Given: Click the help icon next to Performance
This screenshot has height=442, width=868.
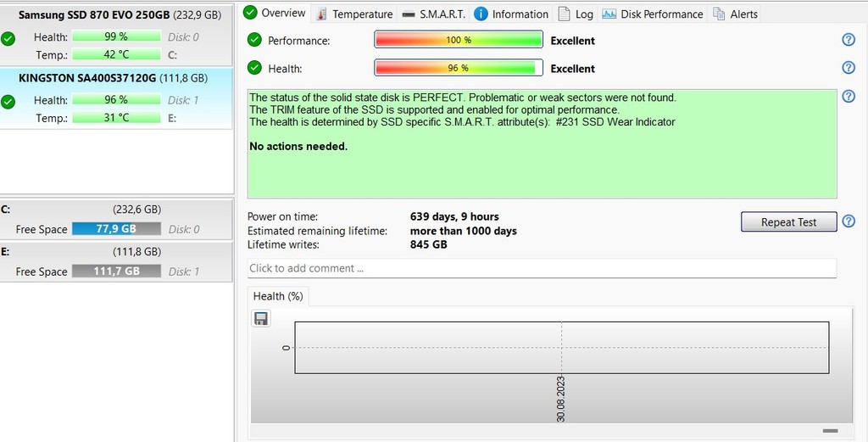Looking at the screenshot, I should click(849, 39).
